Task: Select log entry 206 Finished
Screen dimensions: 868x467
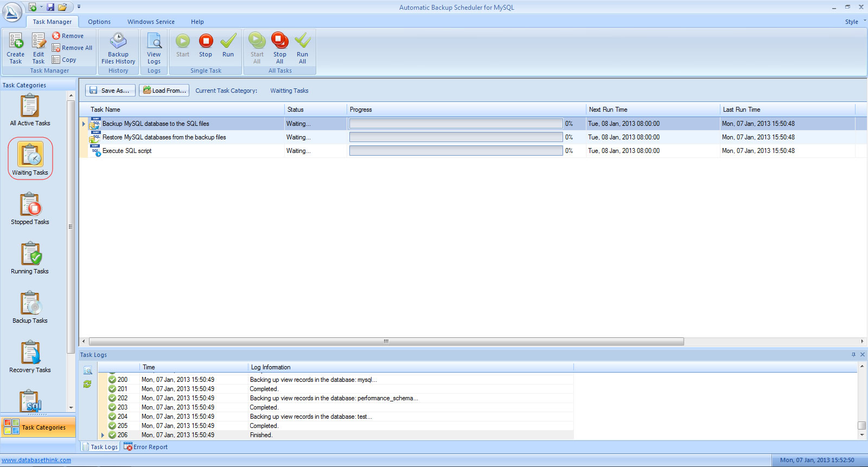Action: tap(336, 435)
